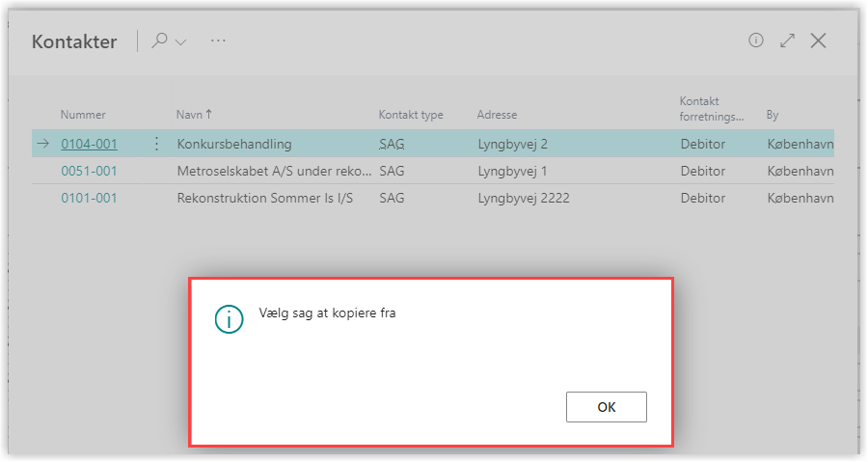Image resolution: width=868 pixels, height=462 pixels.
Task: Click the By column header
Action: click(x=772, y=115)
